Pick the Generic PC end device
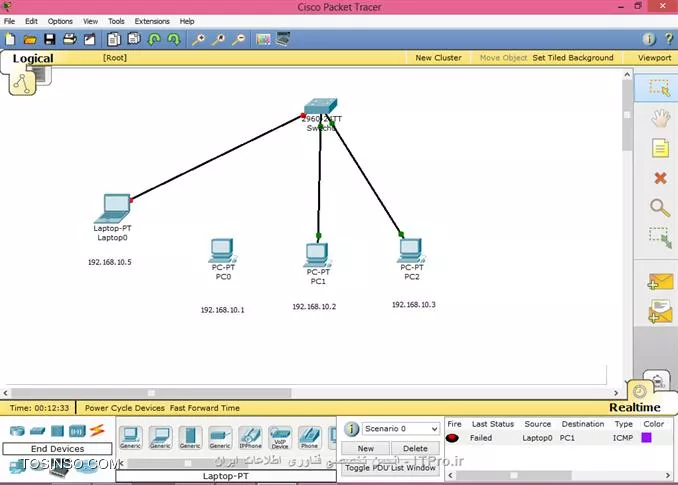The image size is (678, 485). click(x=131, y=437)
